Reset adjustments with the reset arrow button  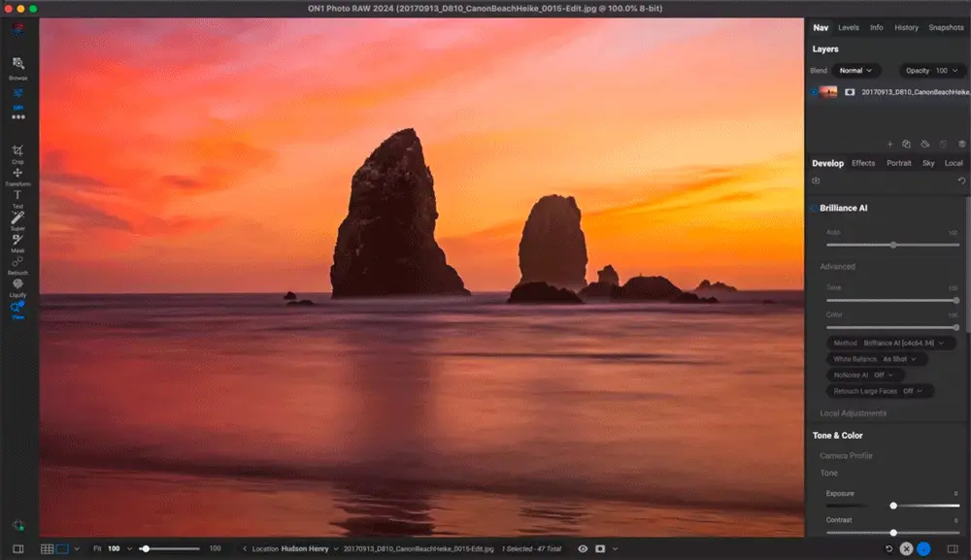[963, 180]
